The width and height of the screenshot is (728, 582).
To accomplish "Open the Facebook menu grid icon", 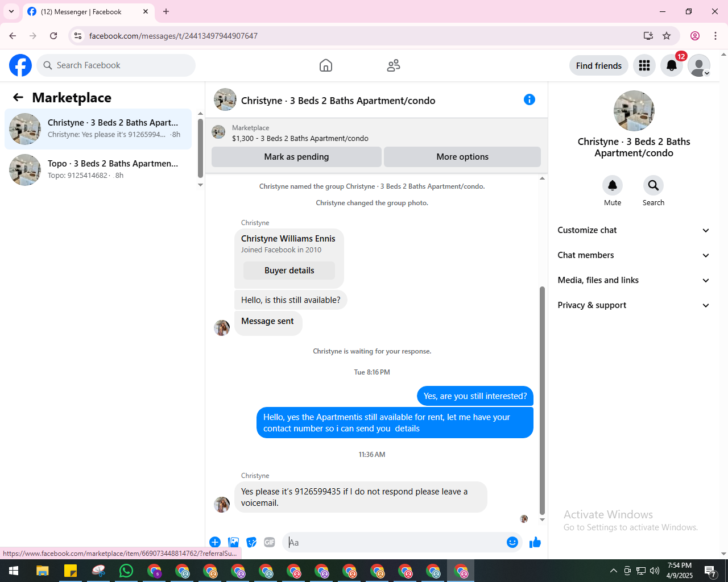I will (x=644, y=65).
